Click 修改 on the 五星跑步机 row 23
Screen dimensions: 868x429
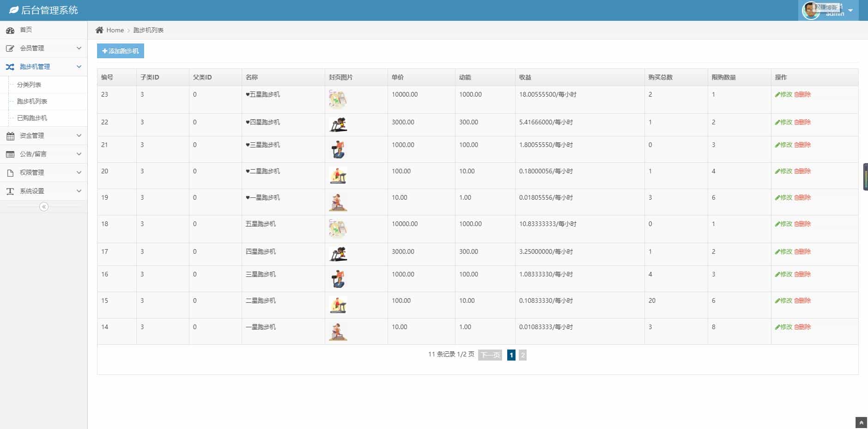coord(784,94)
